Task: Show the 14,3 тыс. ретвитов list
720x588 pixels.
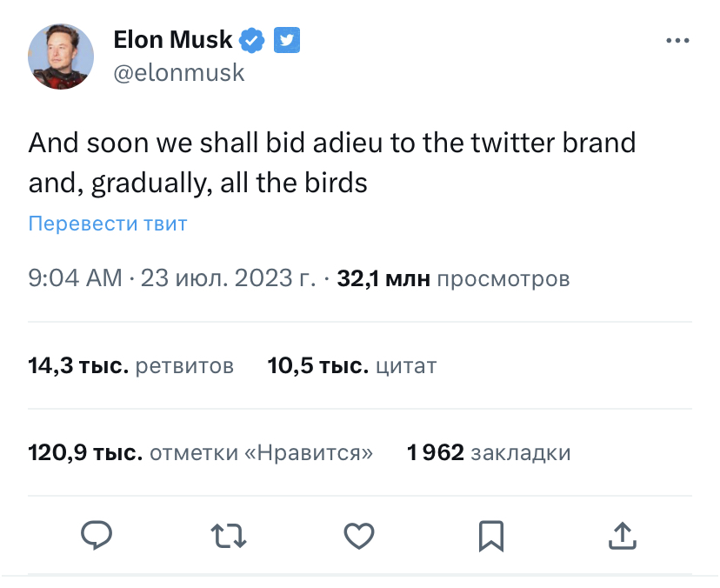Action: coord(131,366)
